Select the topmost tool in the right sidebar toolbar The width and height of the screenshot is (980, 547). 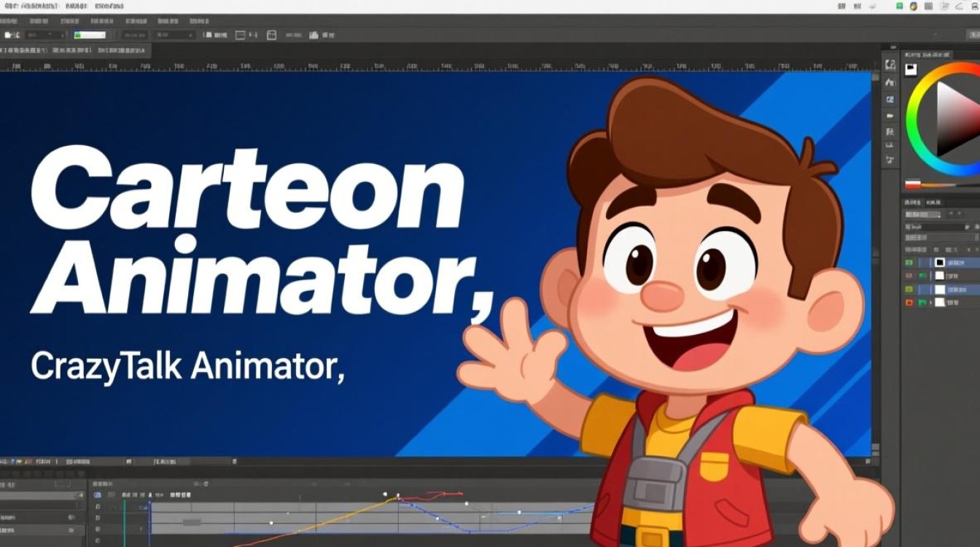pyautogui.click(x=890, y=65)
